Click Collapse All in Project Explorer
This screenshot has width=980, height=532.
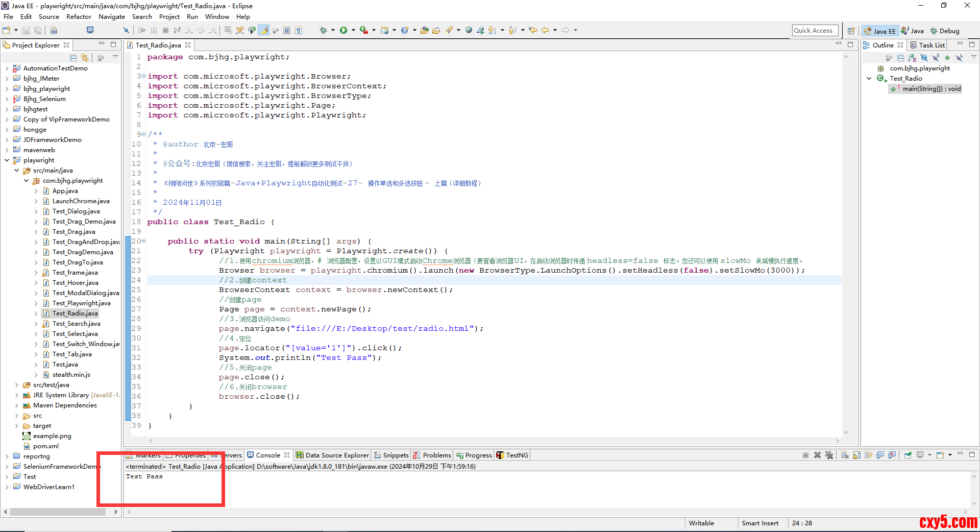[73, 58]
